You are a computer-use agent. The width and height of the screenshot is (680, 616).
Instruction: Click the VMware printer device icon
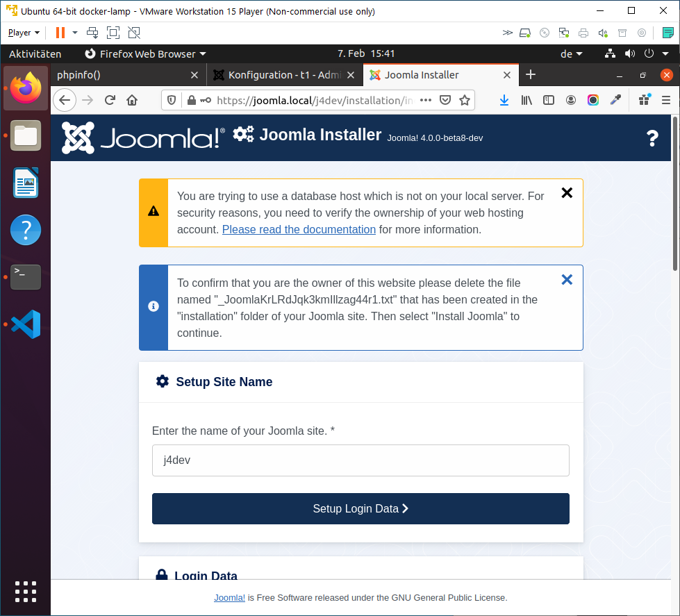[x=583, y=33]
